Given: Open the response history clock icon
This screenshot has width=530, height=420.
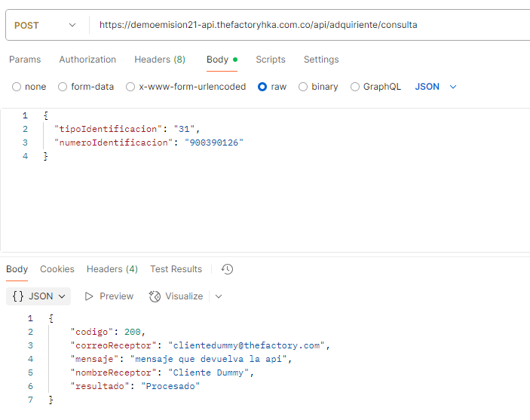Looking at the screenshot, I should 227,269.
